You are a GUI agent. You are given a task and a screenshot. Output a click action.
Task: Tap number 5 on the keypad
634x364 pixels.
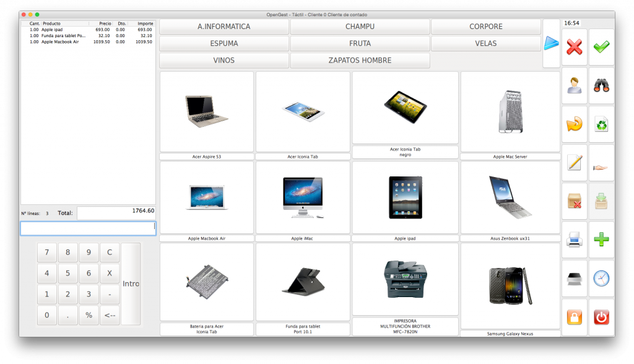67,274
